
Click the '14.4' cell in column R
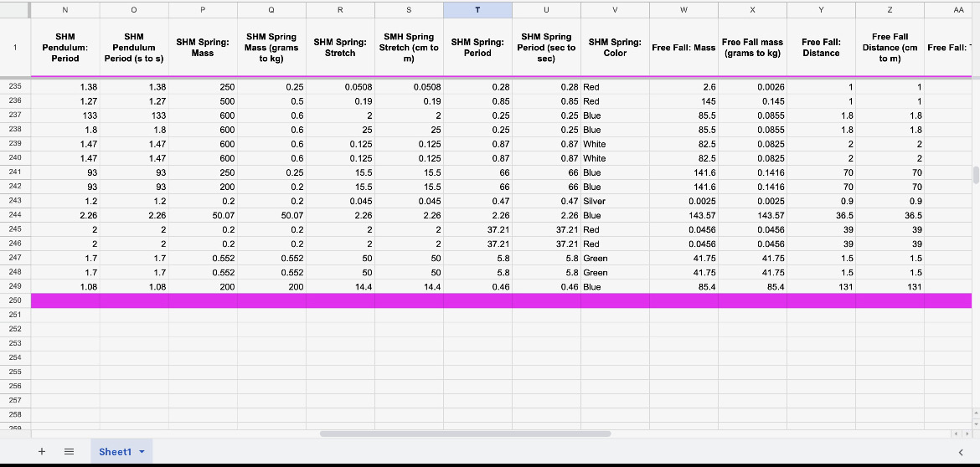point(341,286)
